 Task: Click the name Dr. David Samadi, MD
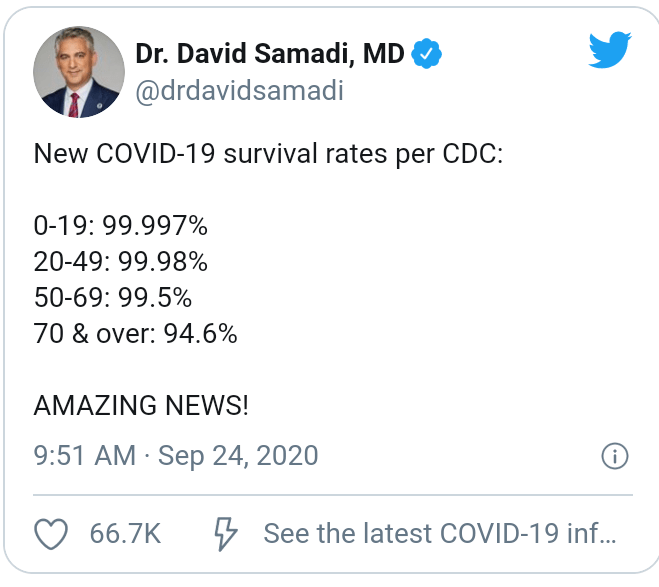(x=270, y=54)
